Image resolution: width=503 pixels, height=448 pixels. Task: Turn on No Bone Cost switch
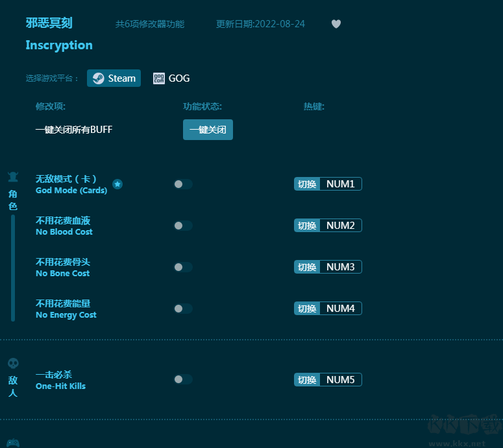183,267
